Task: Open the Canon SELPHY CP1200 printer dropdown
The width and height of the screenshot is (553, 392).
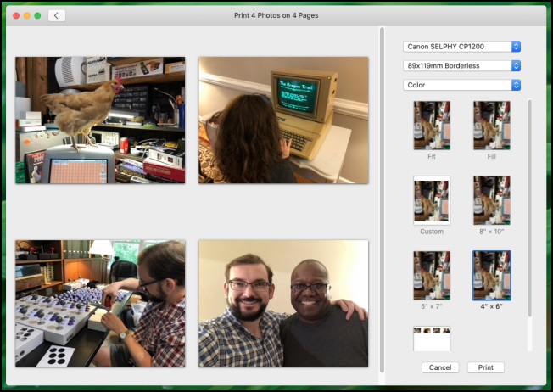Action: coord(461,47)
